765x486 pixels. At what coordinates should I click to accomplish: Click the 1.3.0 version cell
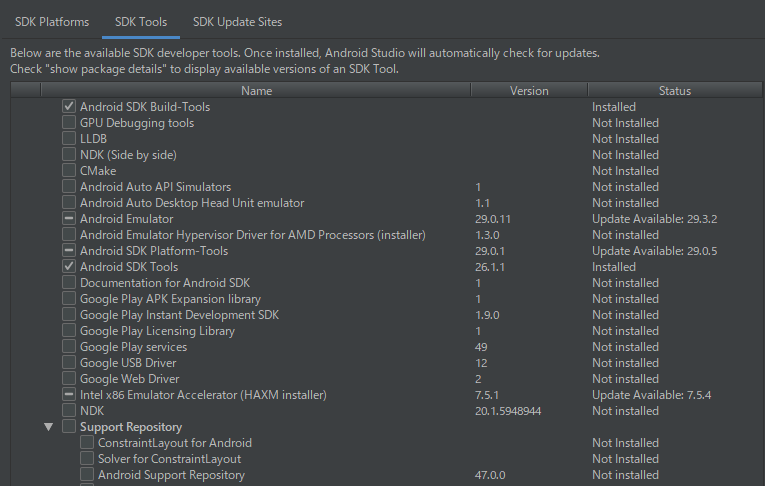pos(487,235)
